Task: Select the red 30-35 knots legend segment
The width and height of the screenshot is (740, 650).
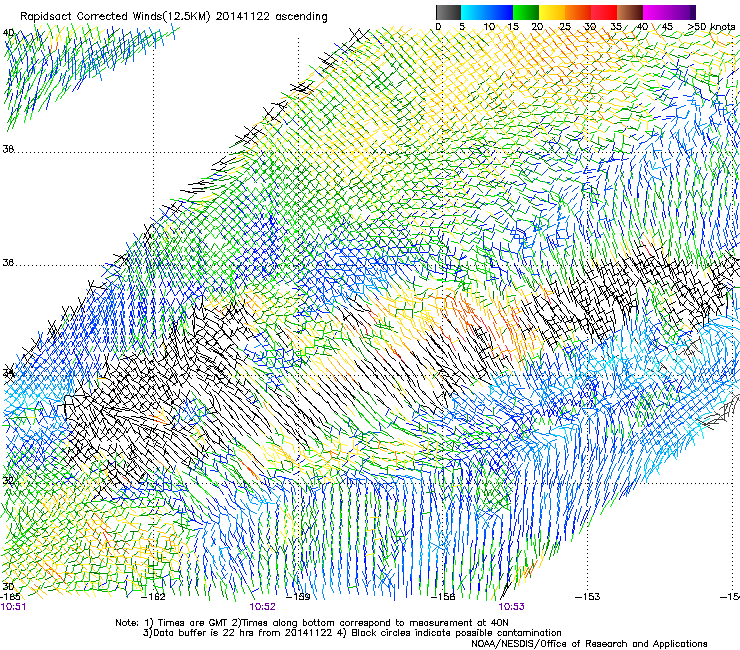Action: click(x=604, y=12)
